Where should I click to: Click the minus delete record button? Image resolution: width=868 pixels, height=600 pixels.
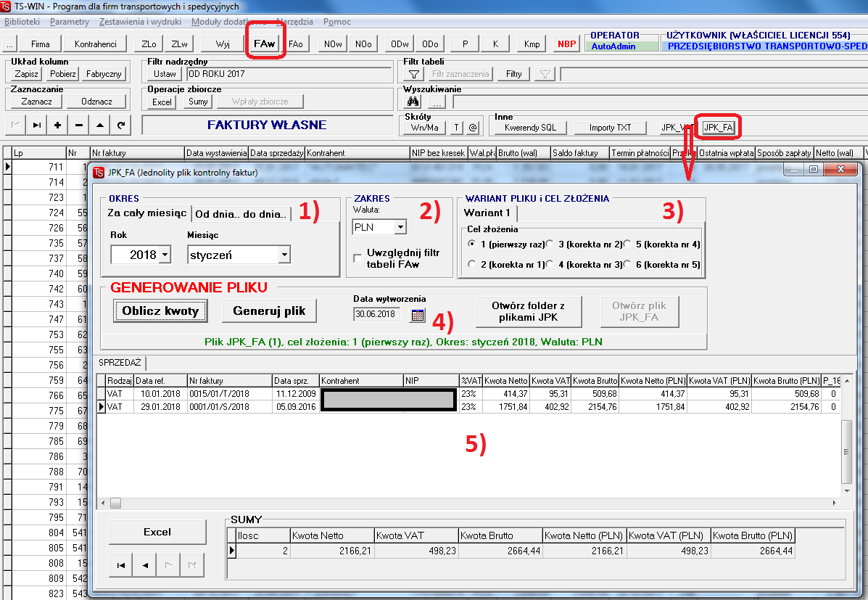coord(78,126)
